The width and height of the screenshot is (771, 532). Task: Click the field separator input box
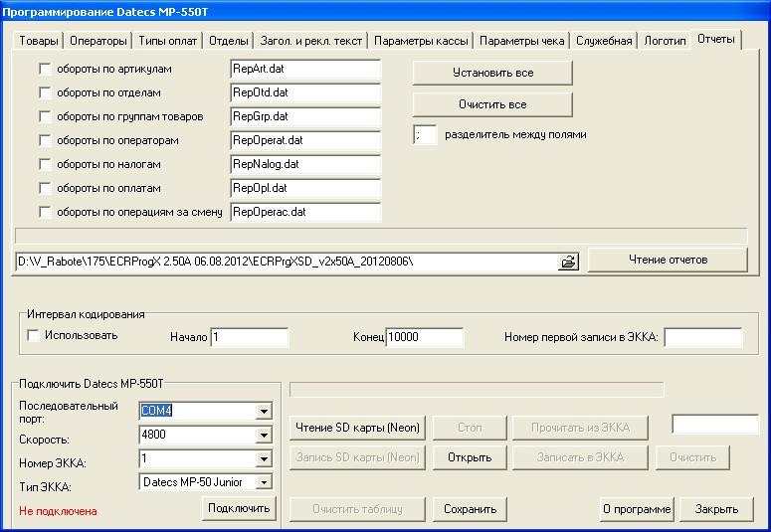point(425,134)
